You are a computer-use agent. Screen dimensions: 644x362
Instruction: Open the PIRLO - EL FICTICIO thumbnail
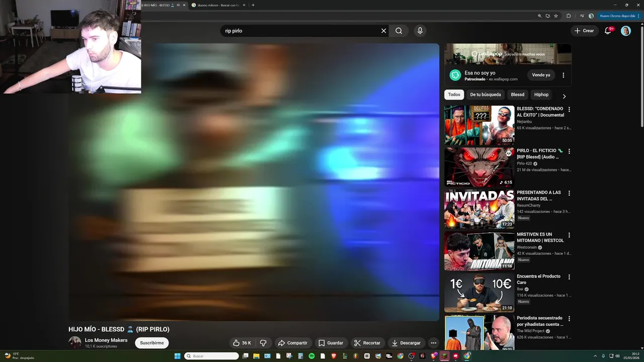(479, 166)
